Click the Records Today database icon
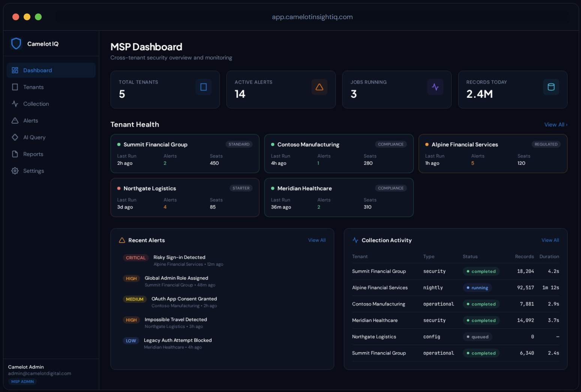 (551, 87)
